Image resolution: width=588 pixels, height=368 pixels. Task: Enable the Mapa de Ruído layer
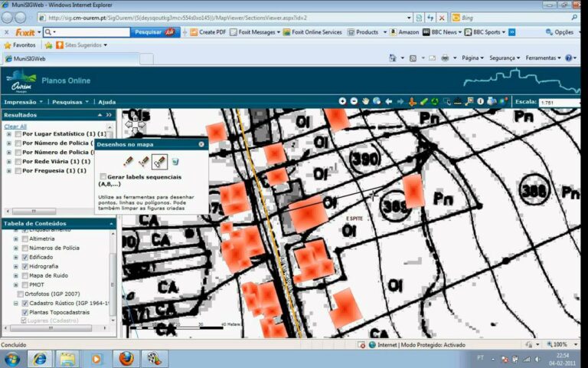(x=25, y=276)
